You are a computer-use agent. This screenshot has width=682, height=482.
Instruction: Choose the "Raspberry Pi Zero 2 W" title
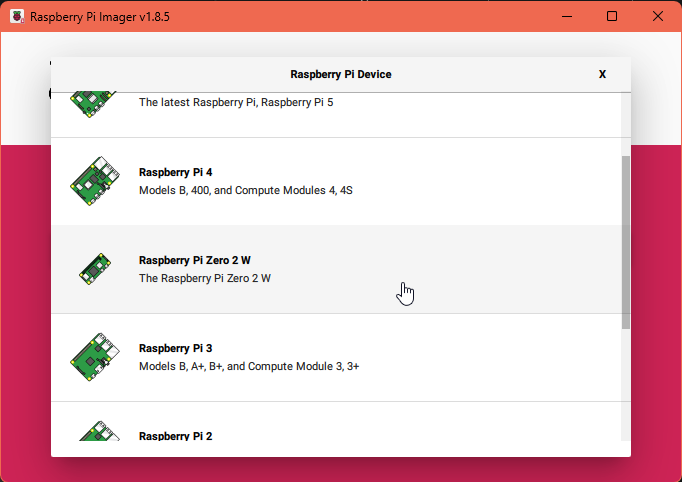pyautogui.click(x=194, y=260)
